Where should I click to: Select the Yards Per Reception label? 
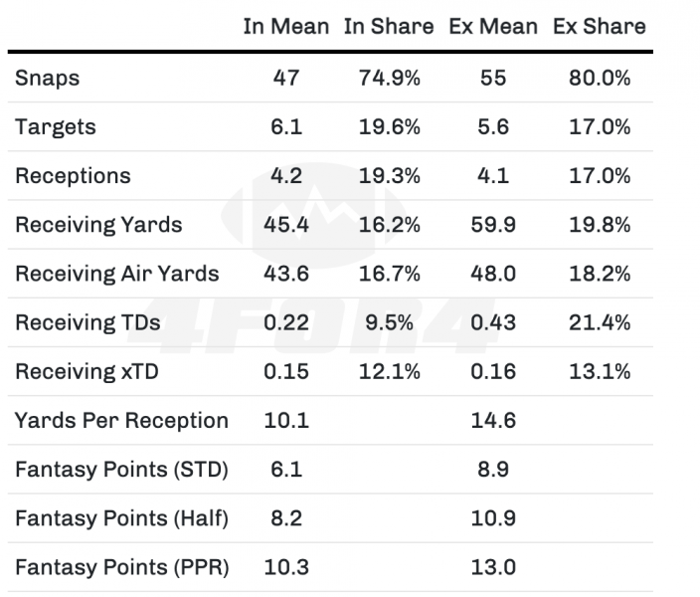tap(121, 420)
